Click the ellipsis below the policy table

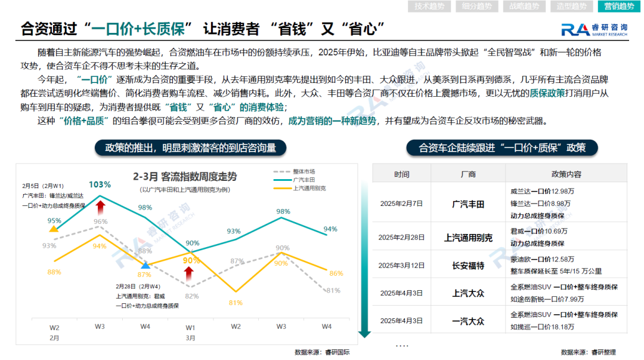(x=402, y=345)
